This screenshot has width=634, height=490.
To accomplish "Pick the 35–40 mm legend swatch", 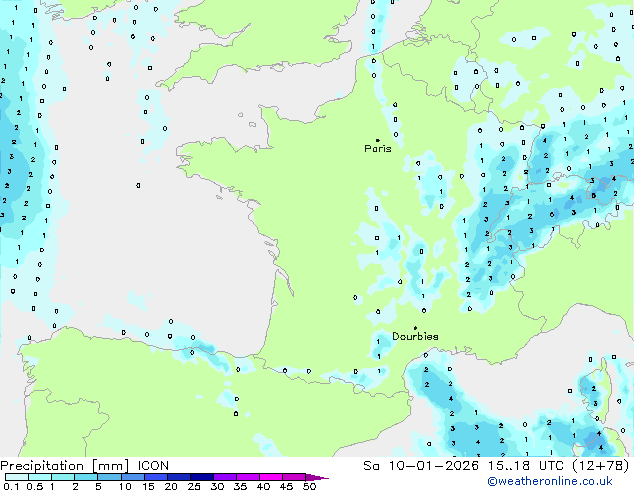I will [247, 477].
